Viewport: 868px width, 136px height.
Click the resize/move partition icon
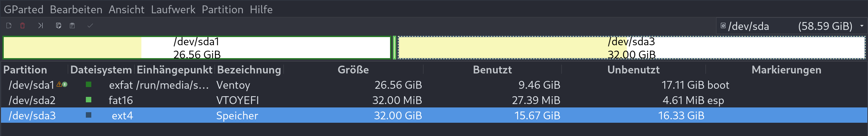(41, 26)
